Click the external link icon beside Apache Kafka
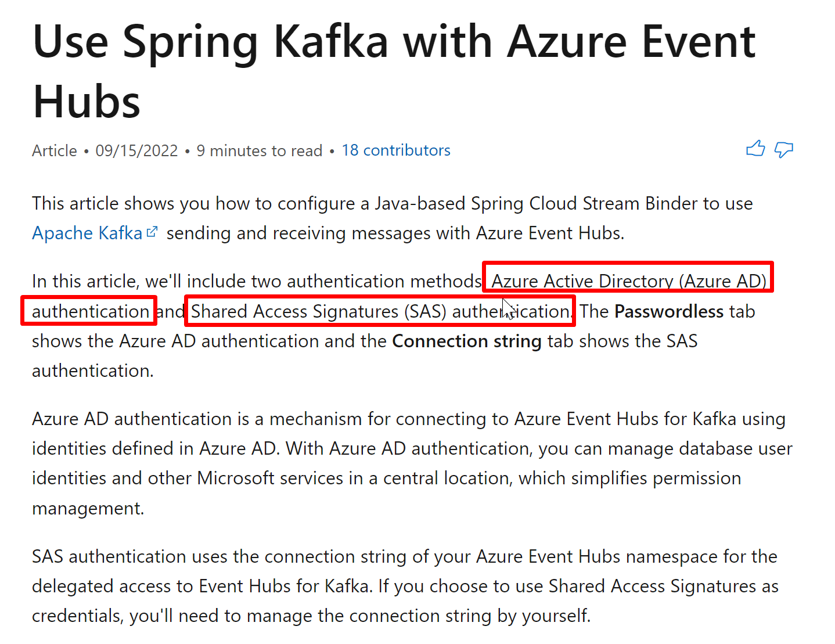This screenshot has height=644, width=835. coord(152,232)
